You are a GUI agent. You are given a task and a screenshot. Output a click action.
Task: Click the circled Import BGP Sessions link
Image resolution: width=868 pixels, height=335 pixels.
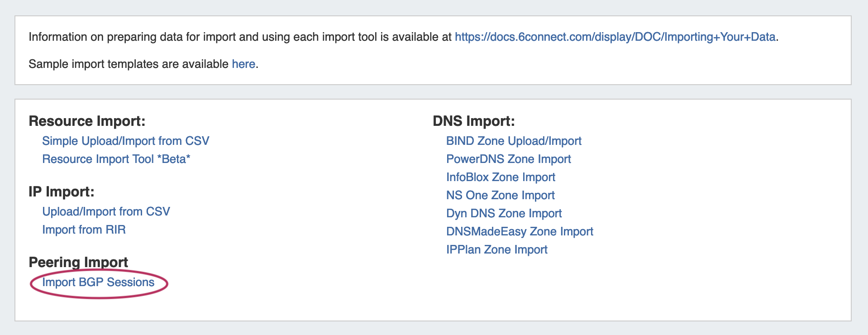tap(98, 282)
